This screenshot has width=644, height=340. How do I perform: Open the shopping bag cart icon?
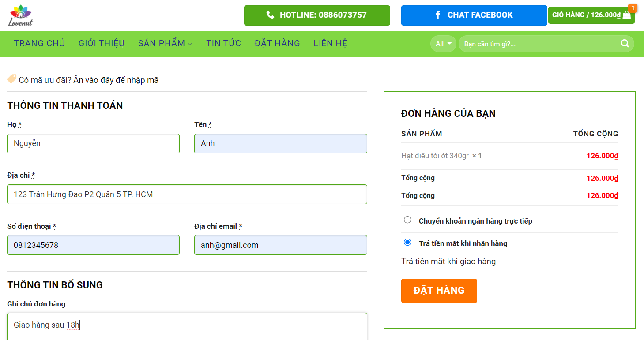626,15
